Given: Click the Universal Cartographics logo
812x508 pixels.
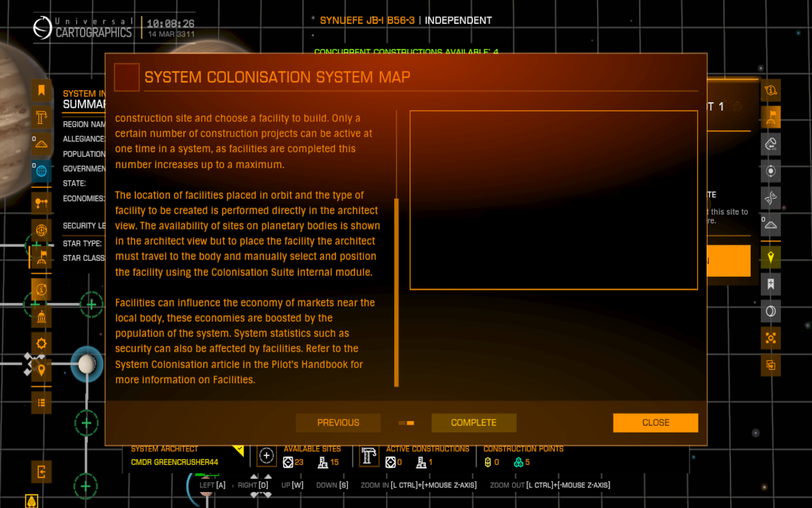Looking at the screenshot, I should pos(82,28).
